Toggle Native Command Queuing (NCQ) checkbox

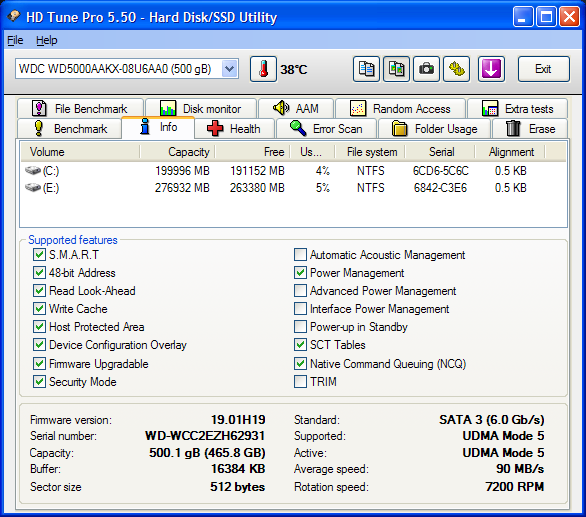[x=300, y=364]
